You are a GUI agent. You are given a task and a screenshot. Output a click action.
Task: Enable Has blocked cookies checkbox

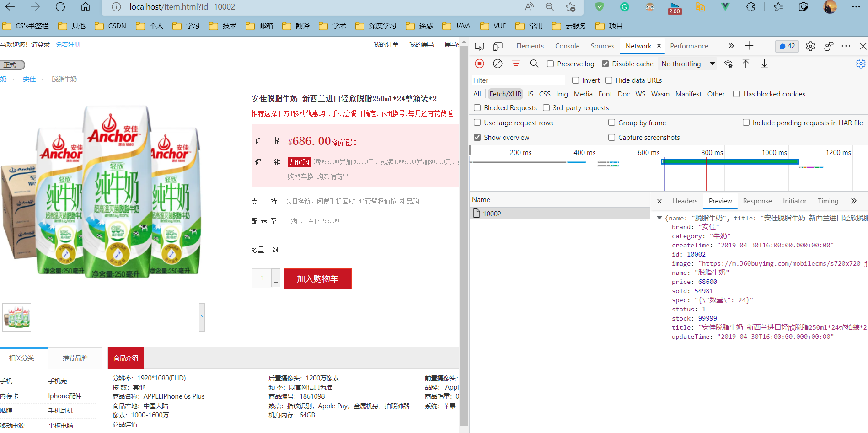(737, 94)
